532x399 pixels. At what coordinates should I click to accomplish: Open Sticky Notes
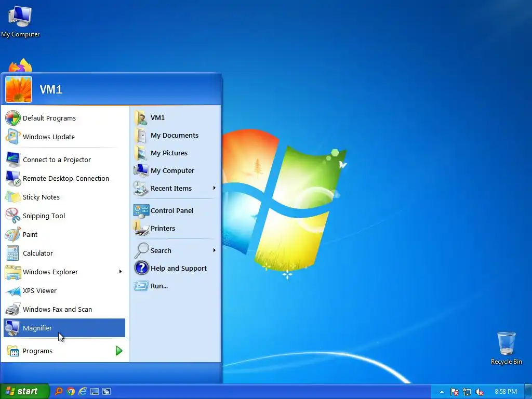click(x=64, y=197)
